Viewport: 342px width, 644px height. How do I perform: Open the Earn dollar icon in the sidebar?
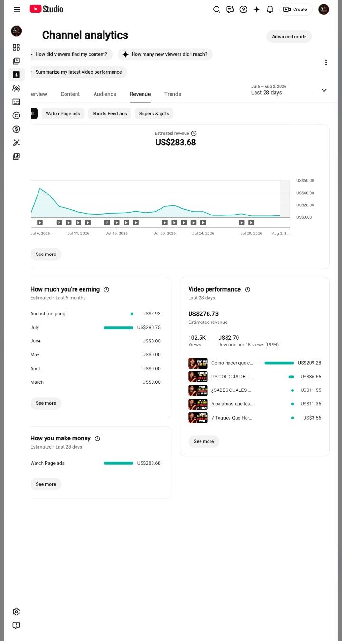(x=17, y=129)
